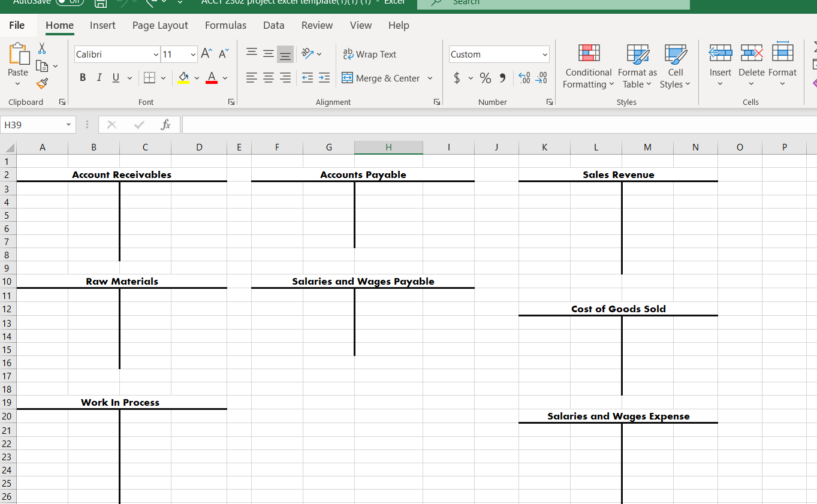The width and height of the screenshot is (817, 504).
Task: Open the Custom number format dropdown
Action: click(x=544, y=54)
